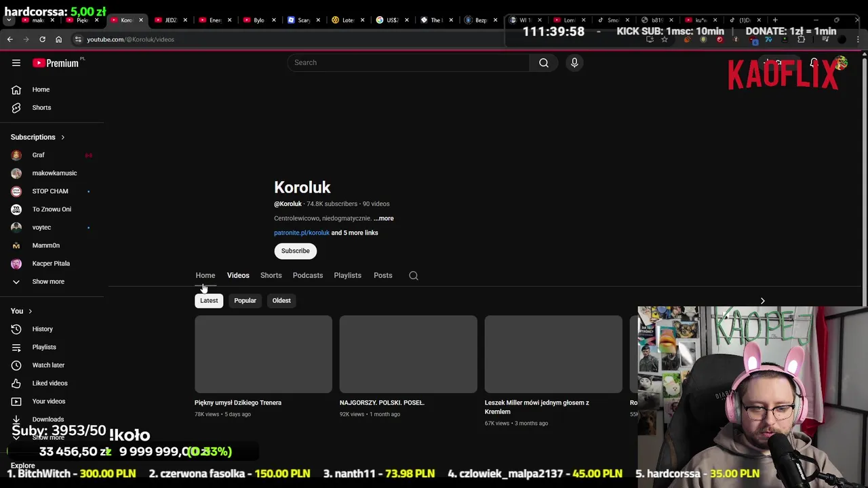Open thumbnail of NAJGORSZY. POLSKI. POSEŁ.
The width and height of the screenshot is (868, 488).
[x=408, y=354]
